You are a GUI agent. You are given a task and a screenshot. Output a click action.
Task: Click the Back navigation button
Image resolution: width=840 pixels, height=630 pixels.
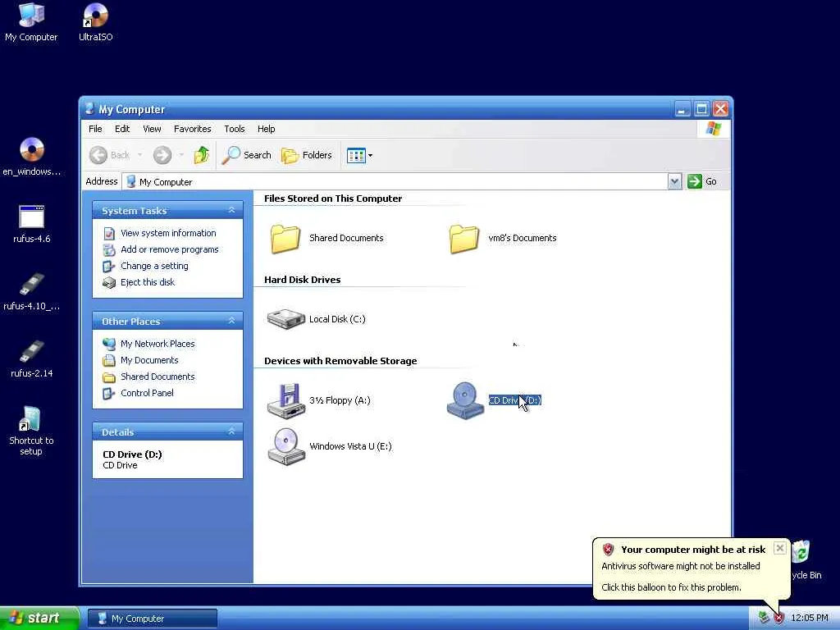tap(110, 155)
